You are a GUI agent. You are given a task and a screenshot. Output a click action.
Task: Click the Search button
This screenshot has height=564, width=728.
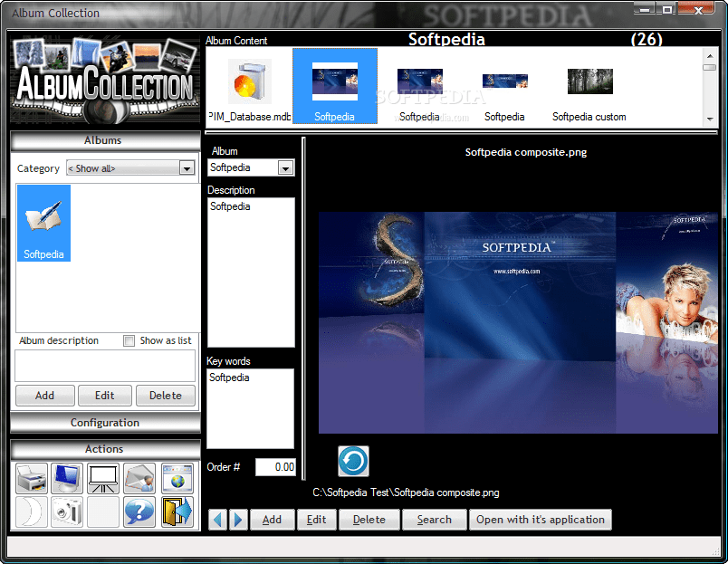tap(434, 520)
